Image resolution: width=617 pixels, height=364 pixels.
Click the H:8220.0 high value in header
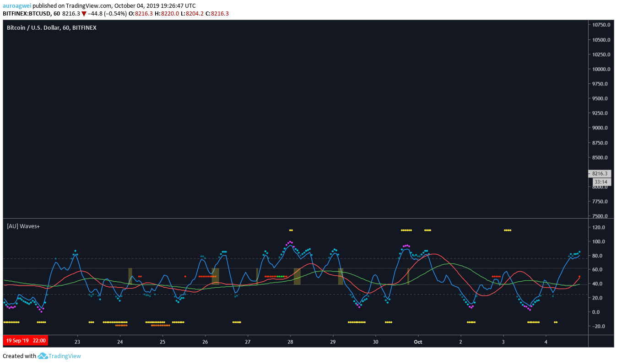(x=167, y=14)
